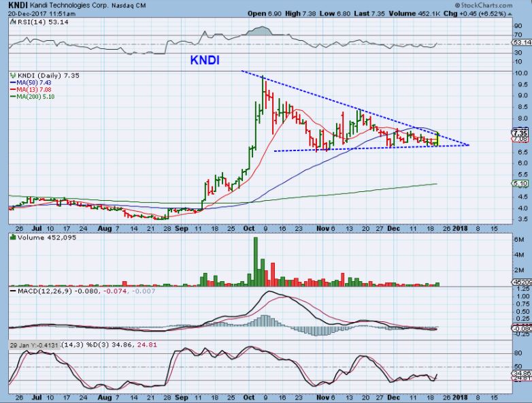
Task: Click the 20-Dec-2017 11:51am timestamp
Action: 41,14
